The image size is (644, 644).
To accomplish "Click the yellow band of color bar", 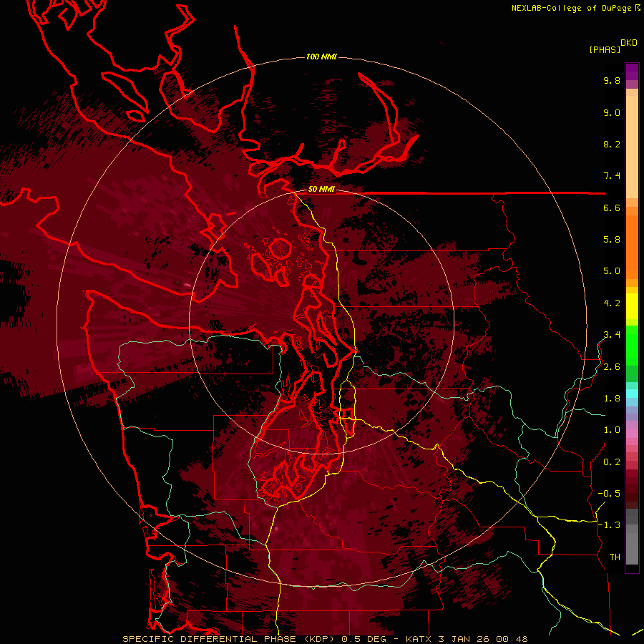I will pos(632,306).
